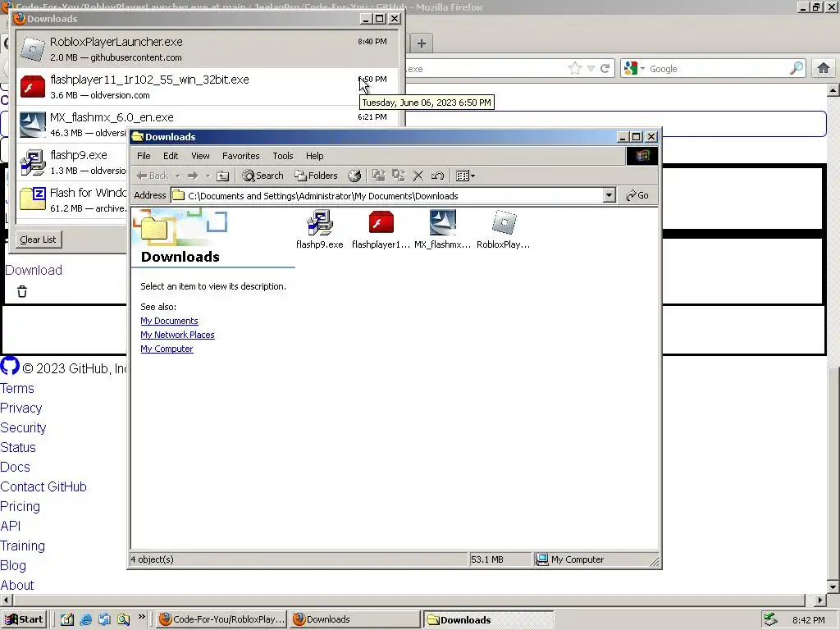Follow the My Network Places link
The width and height of the screenshot is (840, 630).
point(177,335)
